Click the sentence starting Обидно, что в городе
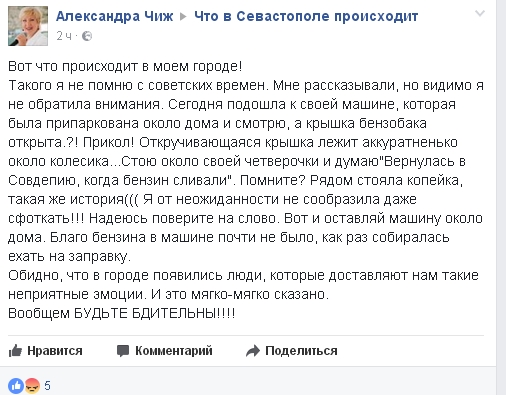 (x=243, y=285)
